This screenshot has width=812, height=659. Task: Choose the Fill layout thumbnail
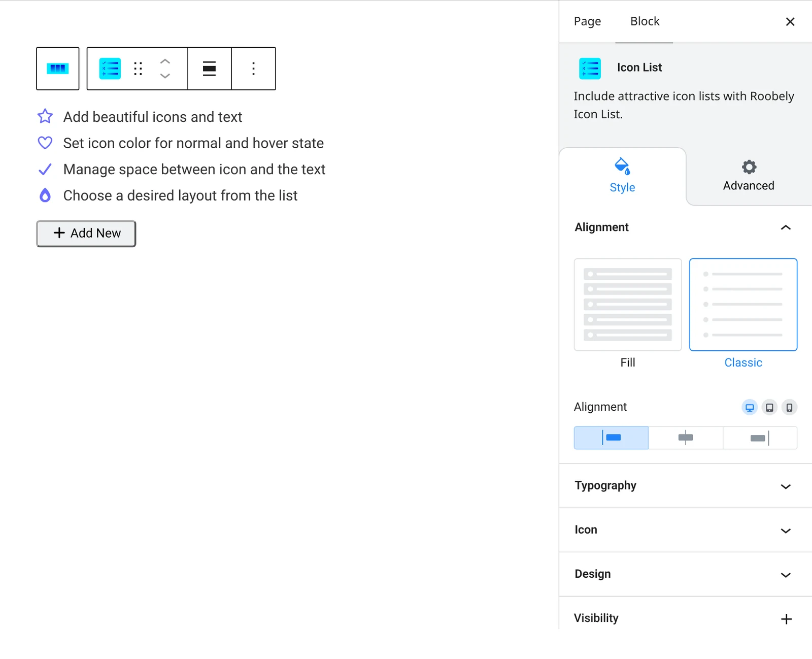coord(628,305)
